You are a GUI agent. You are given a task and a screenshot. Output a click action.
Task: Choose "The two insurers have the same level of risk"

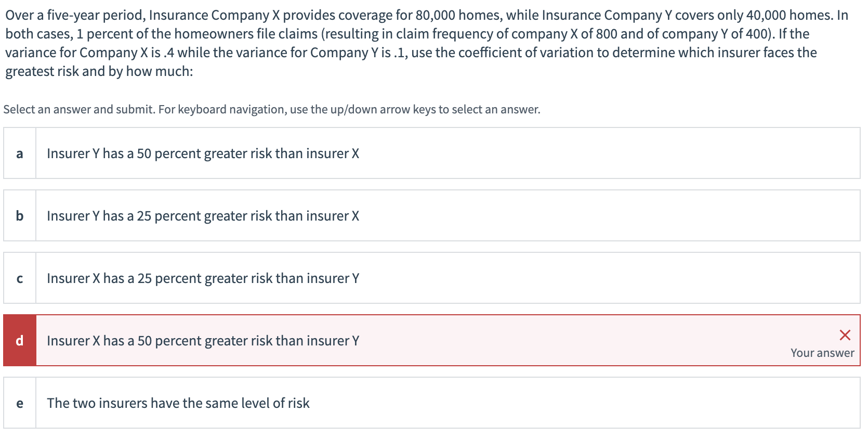click(x=178, y=403)
